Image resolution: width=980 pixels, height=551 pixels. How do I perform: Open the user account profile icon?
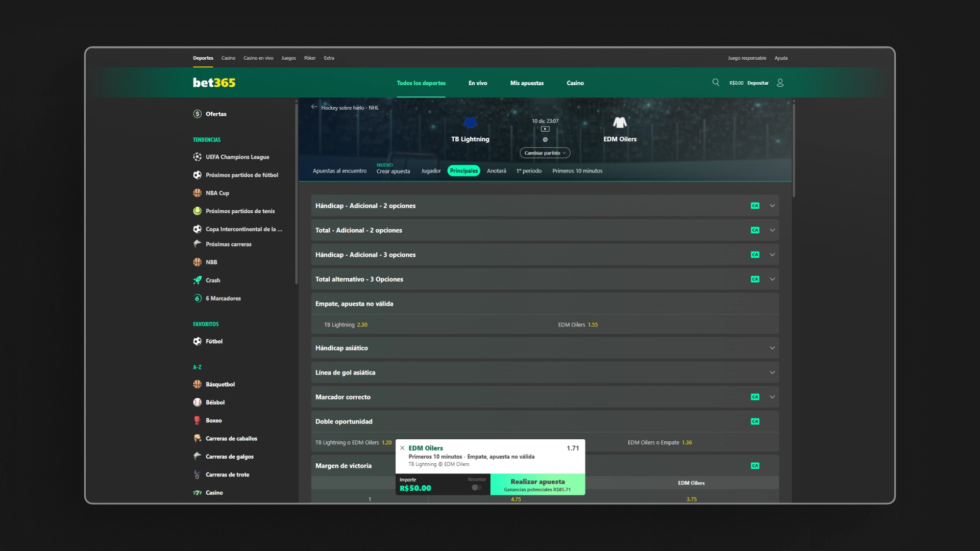[780, 83]
